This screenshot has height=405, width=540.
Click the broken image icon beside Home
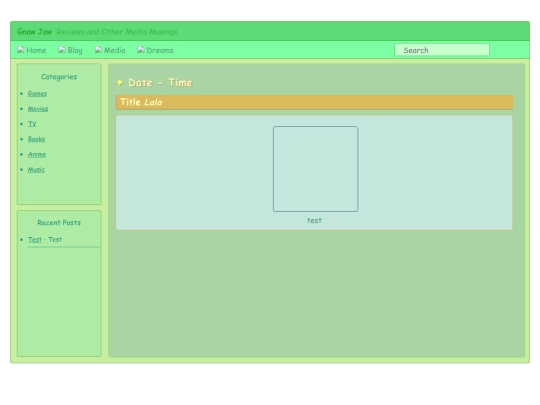pos(21,50)
